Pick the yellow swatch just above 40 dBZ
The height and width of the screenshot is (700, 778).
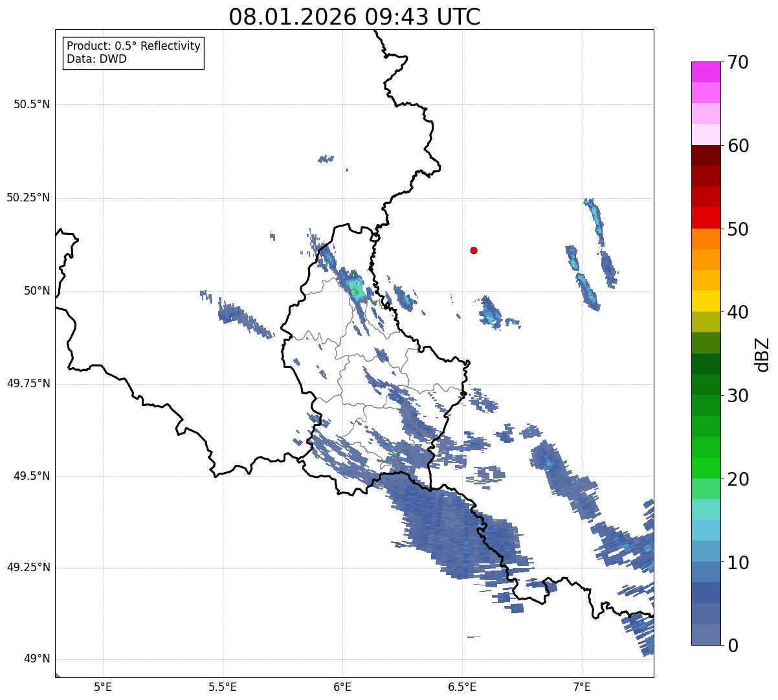(706, 301)
